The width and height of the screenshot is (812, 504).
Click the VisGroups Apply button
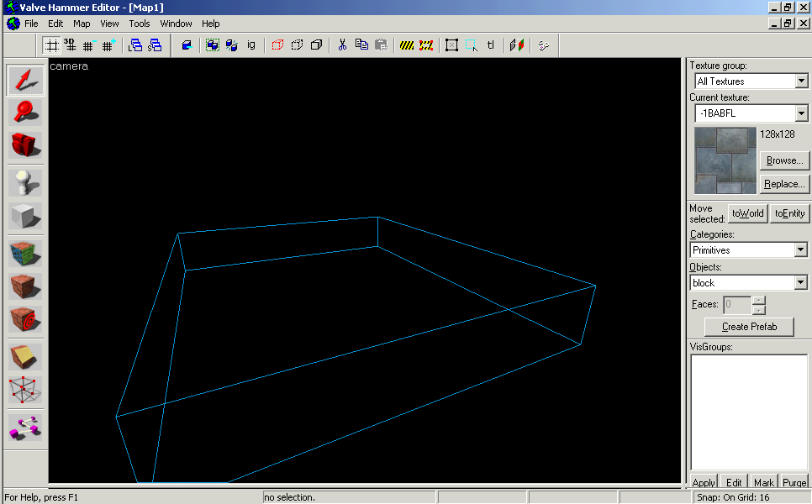pos(704,482)
